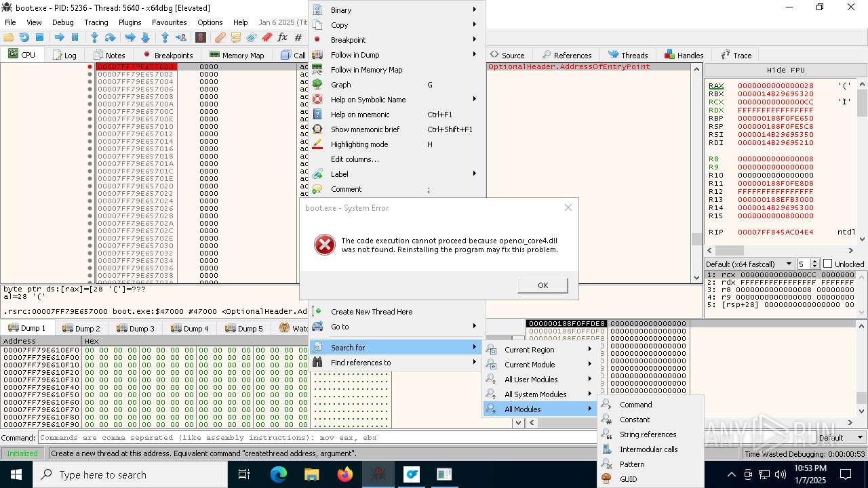Click the registers panel vertical scrollbar

[862, 161]
